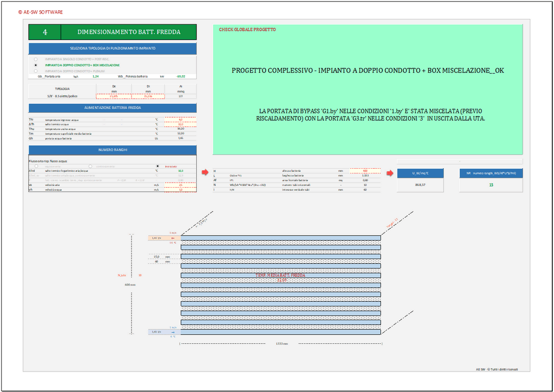The image size is (554, 392).
Task: Click the red arrow beside the battery height row
Action: 205,172
